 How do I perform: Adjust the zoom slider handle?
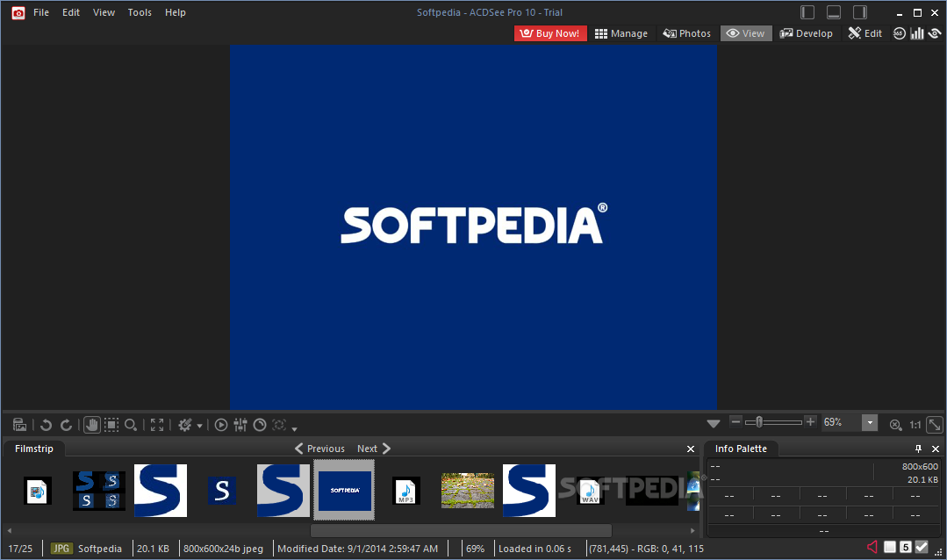759,421
